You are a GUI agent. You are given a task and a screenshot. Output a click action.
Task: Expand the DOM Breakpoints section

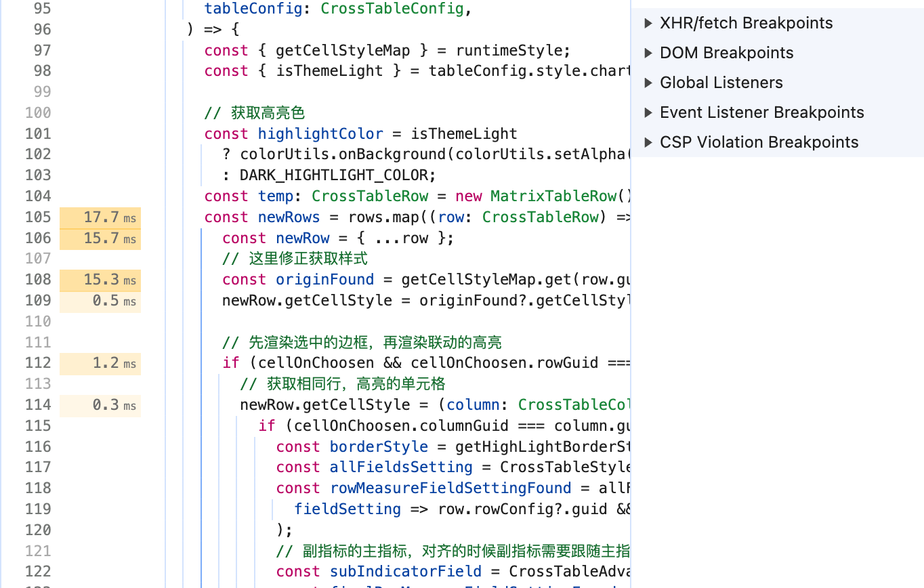719,53
